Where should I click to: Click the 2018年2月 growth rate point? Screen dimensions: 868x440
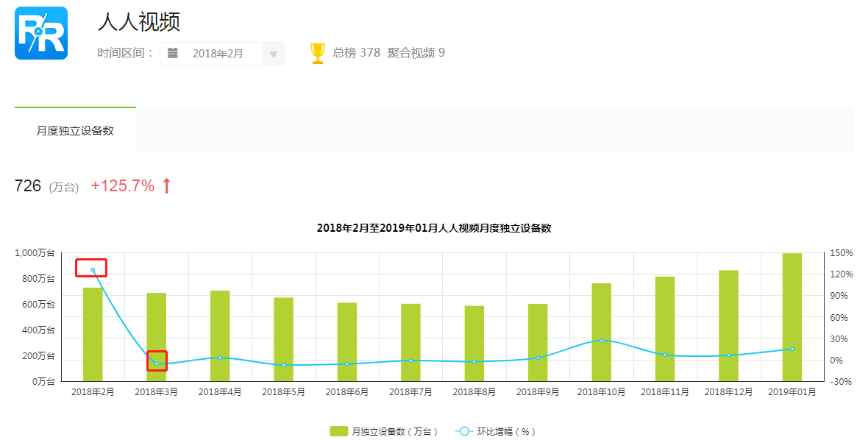click(93, 270)
